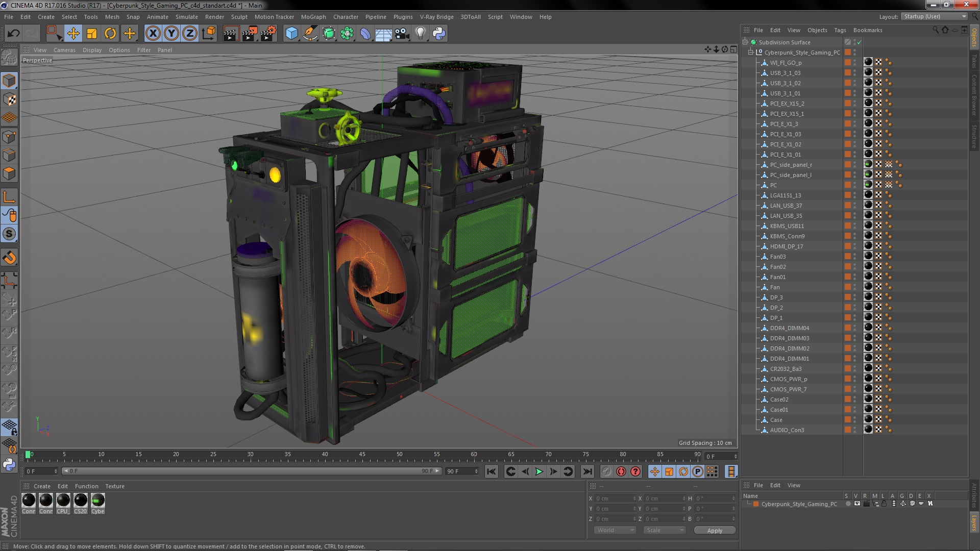Toggle layer visibility for Cyberpunk_Style_Gaming_PC
This screenshot has height=551, width=980.
(x=857, y=504)
